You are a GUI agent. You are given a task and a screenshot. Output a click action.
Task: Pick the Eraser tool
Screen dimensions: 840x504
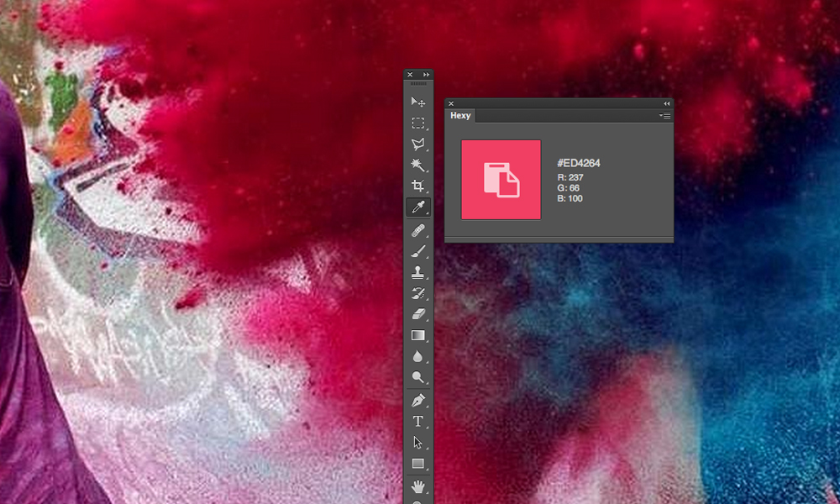(x=417, y=314)
